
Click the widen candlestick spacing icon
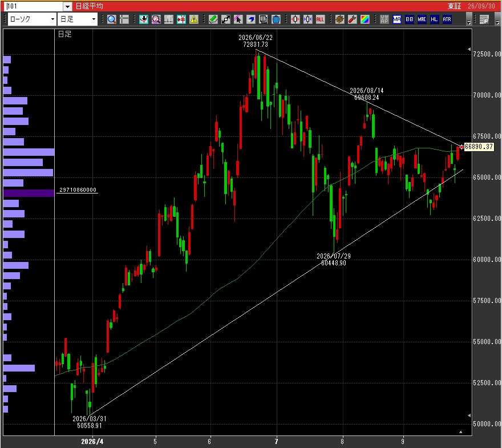[295, 19]
